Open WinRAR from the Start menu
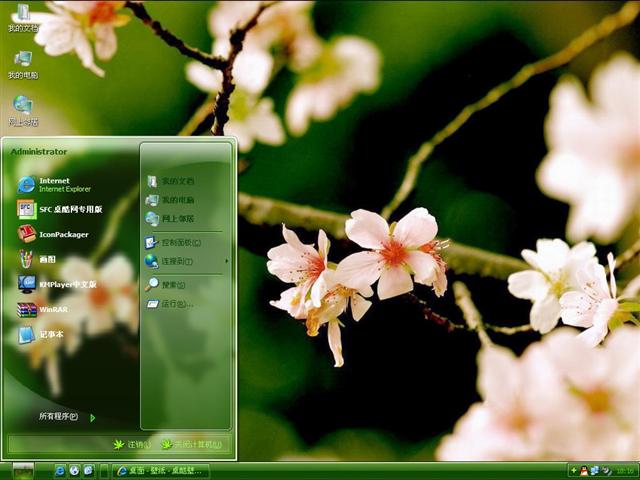Screen dimensions: 640x480 click(42, 309)
